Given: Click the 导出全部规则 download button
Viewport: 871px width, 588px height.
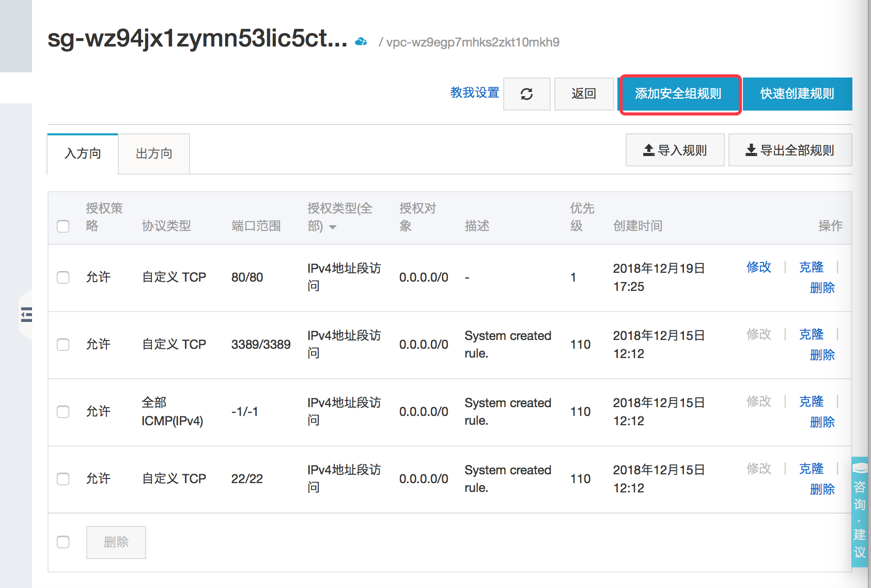Looking at the screenshot, I should [789, 150].
